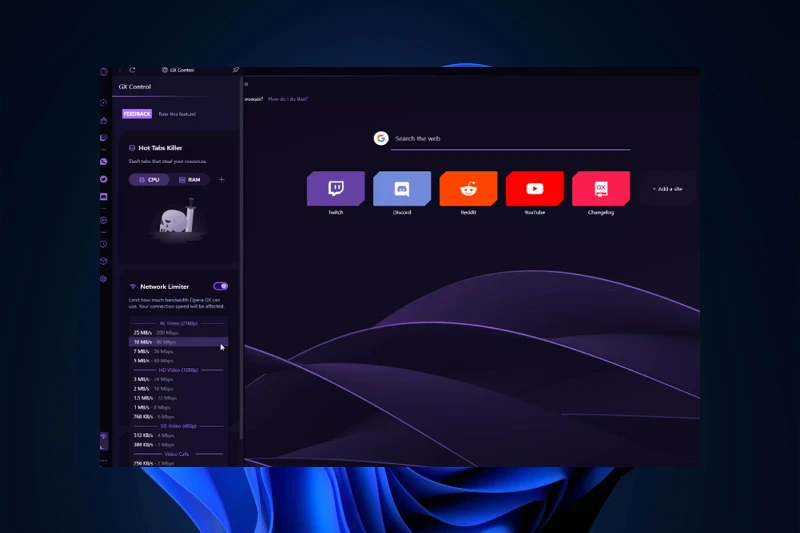
Task: Select the 7 MB/s bandwidth limit
Action: pyautogui.click(x=179, y=351)
